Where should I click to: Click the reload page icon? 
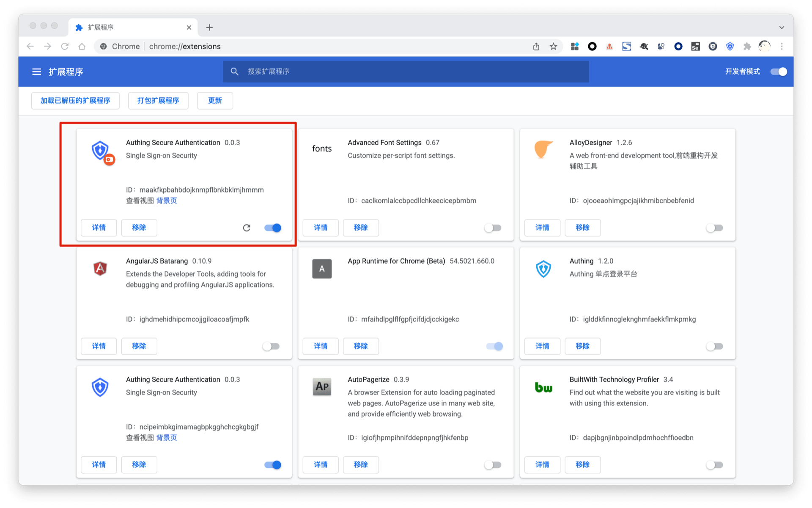(x=65, y=47)
